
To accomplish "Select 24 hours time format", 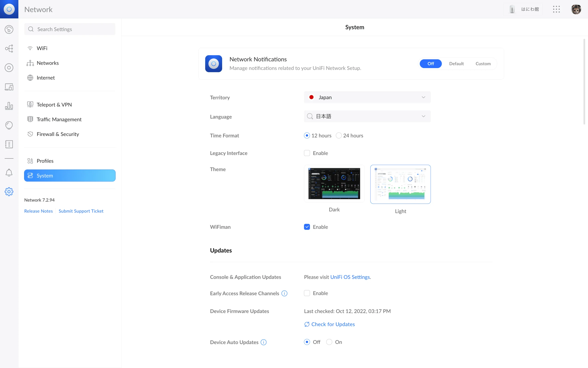I will click(x=339, y=135).
